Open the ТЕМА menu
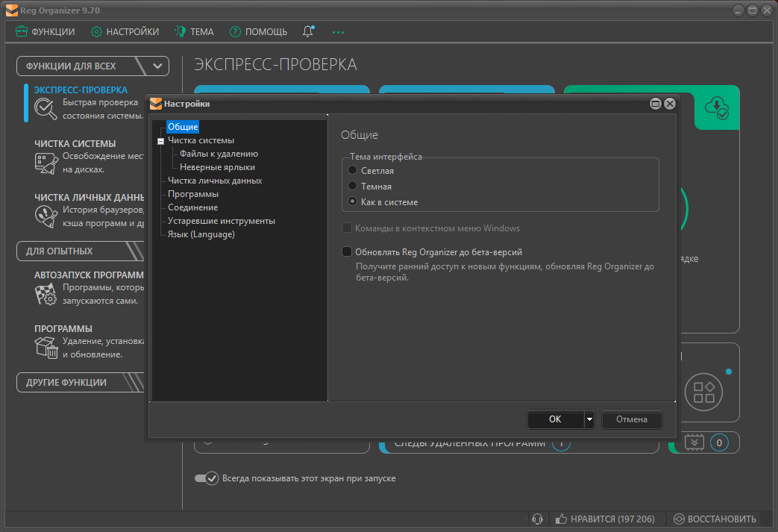Screen dimensions: 778x532 pos(194,32)
